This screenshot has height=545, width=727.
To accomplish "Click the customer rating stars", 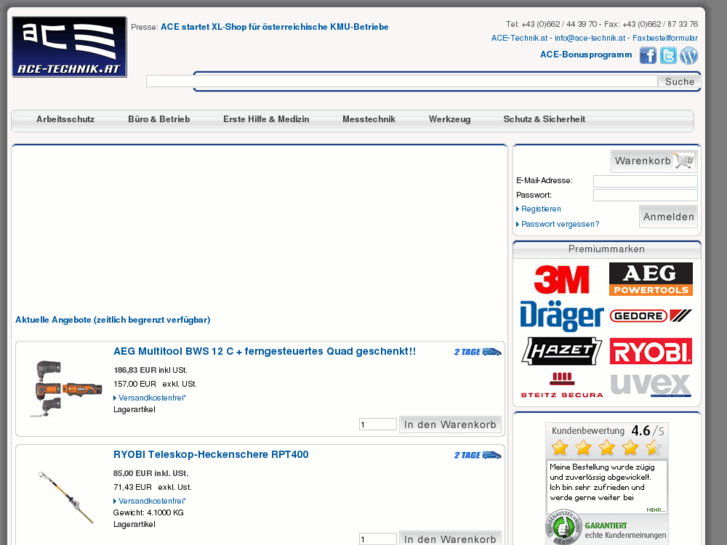I will [606, 448].
